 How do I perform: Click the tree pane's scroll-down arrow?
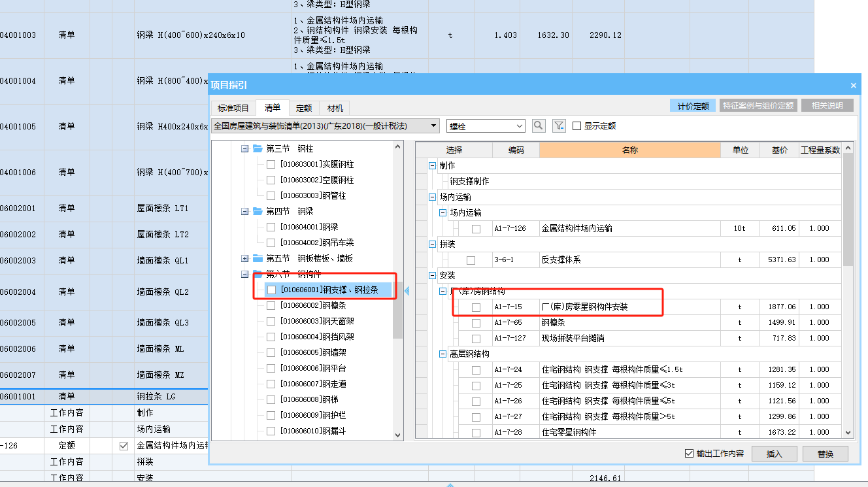pyautogui.click(x=397, y=434)
